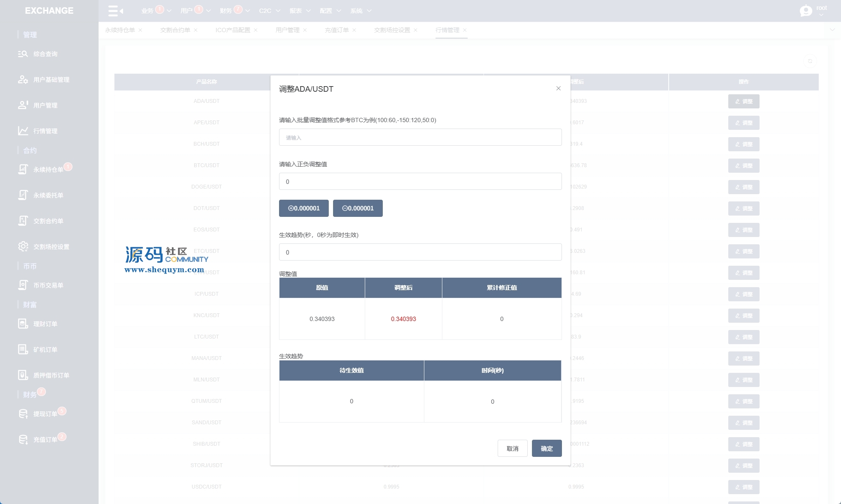
Task: Open 矿机订单 sidebar icon
Action: tap(23, 349)
